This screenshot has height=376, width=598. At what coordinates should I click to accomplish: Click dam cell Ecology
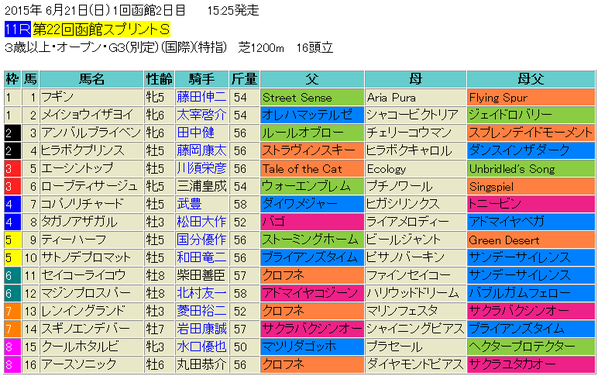click(x=415, y=169)
